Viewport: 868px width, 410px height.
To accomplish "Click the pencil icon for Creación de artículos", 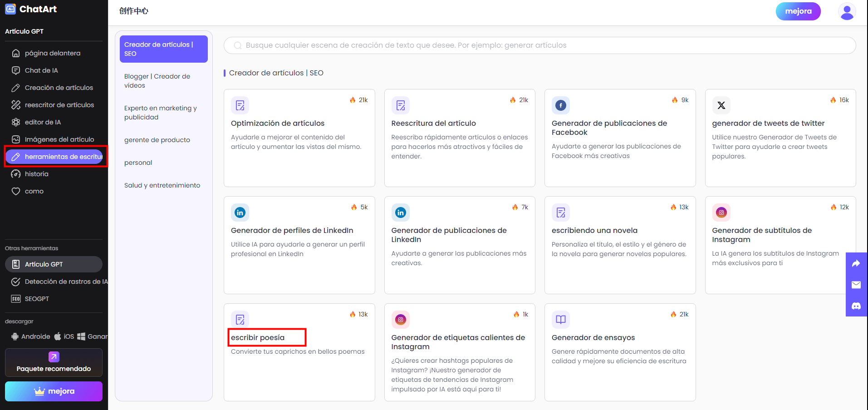I will pyautogui.click(x=16, y=88).
